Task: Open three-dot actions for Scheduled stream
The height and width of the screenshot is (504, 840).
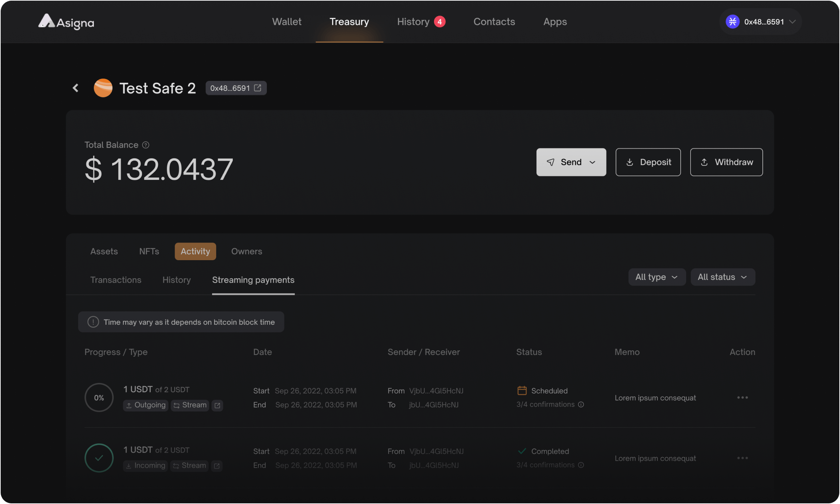Action: (742, 398)
